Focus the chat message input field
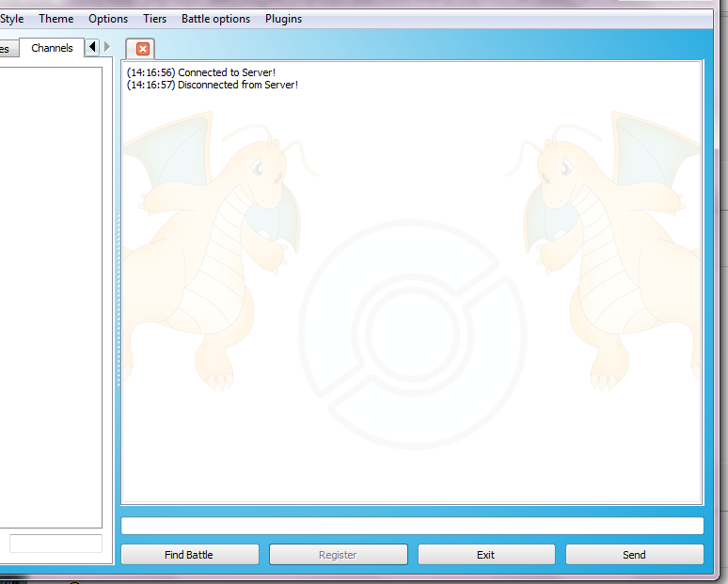Screen dimensions: 728x584 [x=412, y=526]
